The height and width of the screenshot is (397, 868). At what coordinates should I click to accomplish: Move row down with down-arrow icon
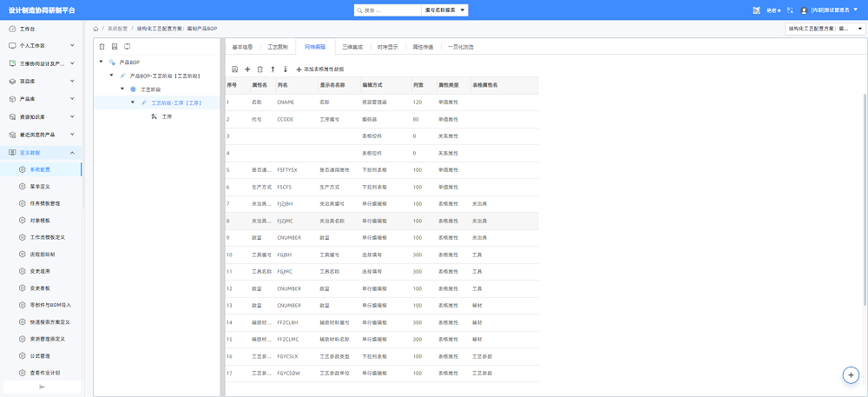285,69
